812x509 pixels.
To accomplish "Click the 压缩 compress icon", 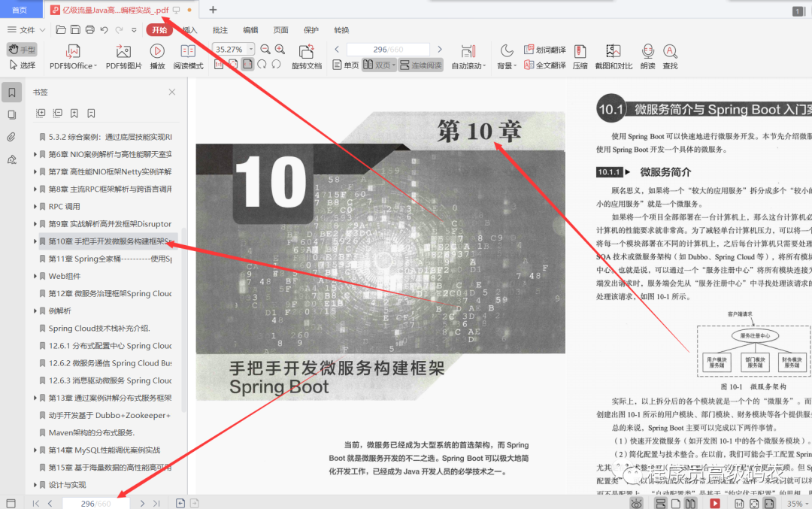I will click(x=580, y=57).
